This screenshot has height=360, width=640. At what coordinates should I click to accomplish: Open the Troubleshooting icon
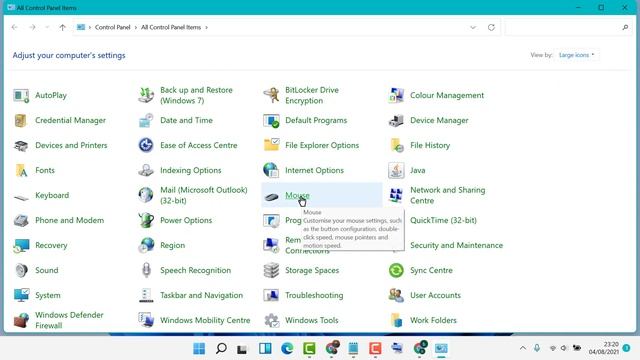point(271,295)
